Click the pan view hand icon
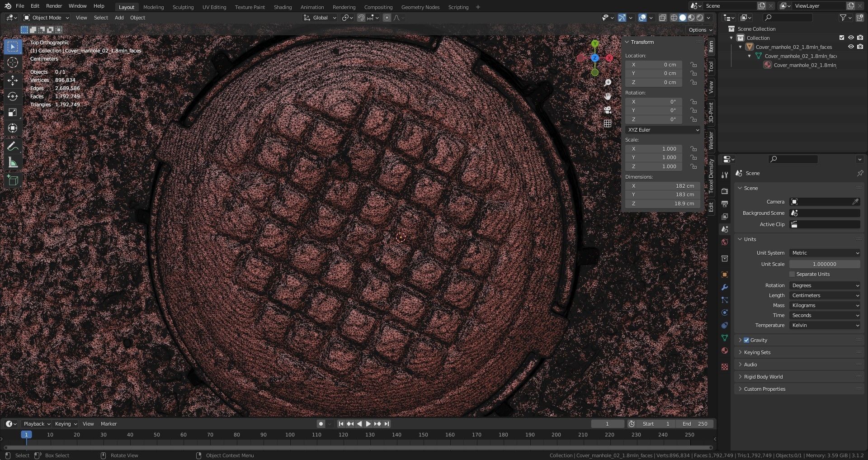This screenshot has width=868, height=460. pos(608,96)
